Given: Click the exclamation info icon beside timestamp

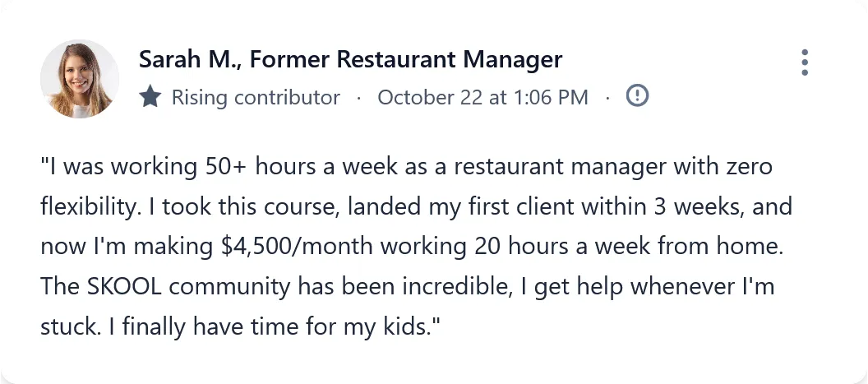Looking at the screenshot, I should [x=637, y=96].
